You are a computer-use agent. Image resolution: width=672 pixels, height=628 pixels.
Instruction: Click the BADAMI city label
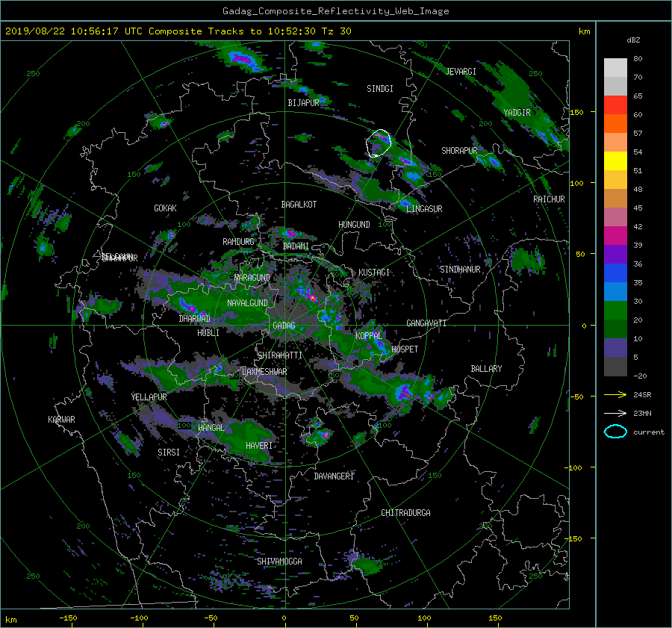(x=296, y=246)
